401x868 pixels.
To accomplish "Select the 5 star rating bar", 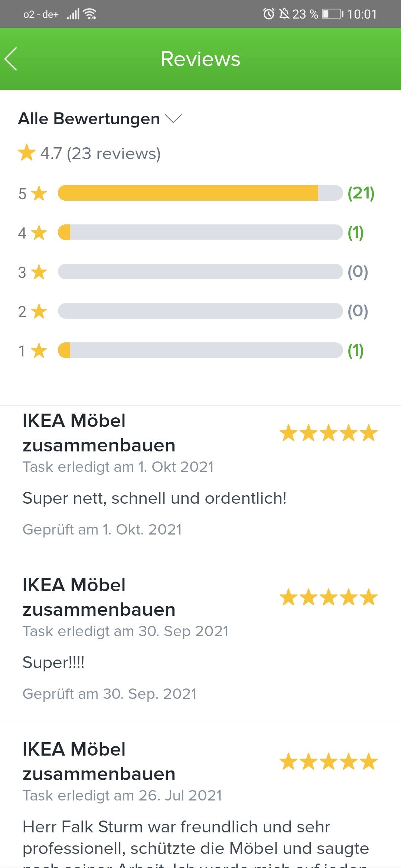I will [x=200, y=193].
